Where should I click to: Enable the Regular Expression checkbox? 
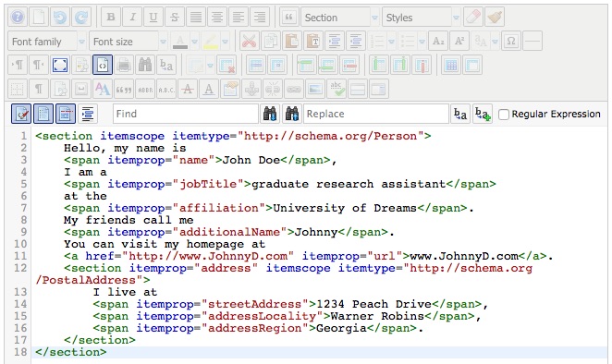(504, 115)
